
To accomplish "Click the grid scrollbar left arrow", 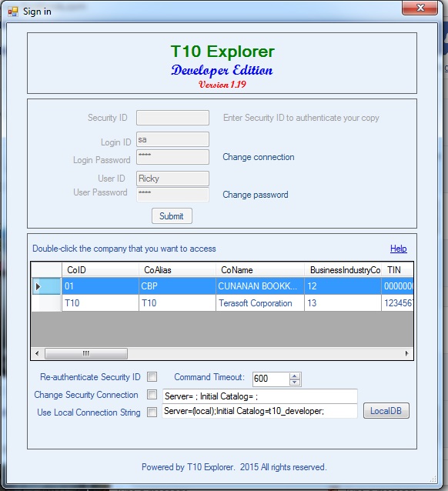I will coord(37,353).
